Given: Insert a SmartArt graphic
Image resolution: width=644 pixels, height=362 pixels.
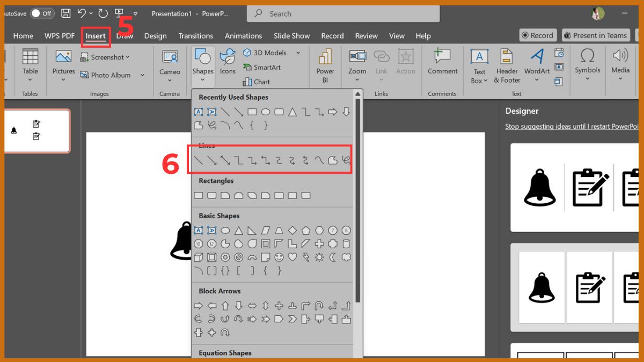Looking at the screenshot, I should click(264, 67).
